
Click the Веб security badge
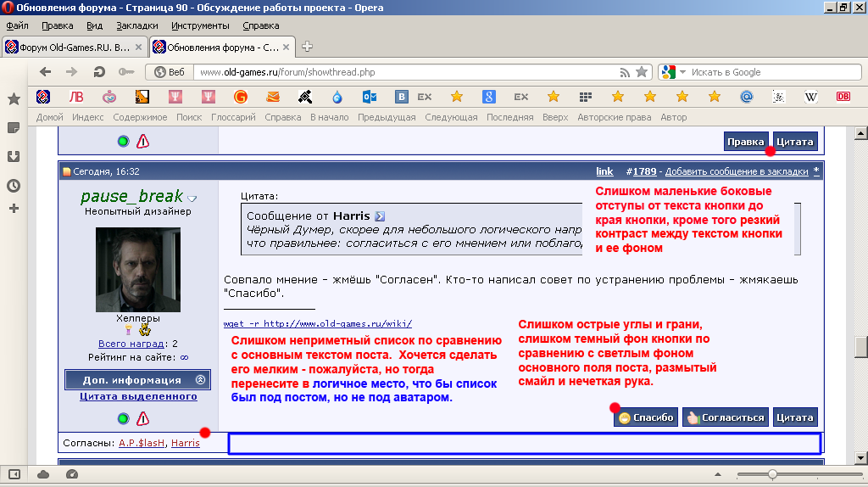point(170,72)
